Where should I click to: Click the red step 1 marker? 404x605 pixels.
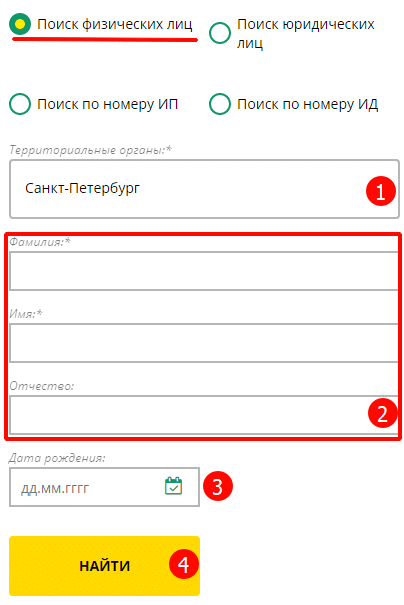[x=381, y=191]
